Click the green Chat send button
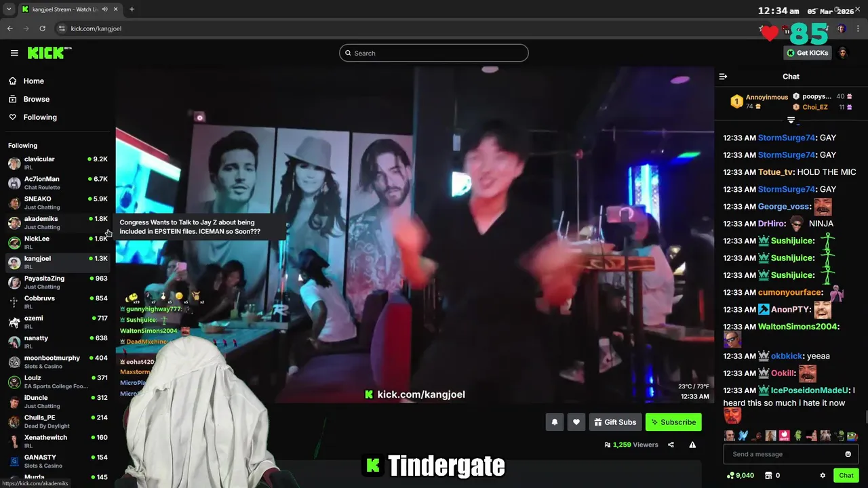The width and height of the screenshot is (868, 488). point(846,475)
